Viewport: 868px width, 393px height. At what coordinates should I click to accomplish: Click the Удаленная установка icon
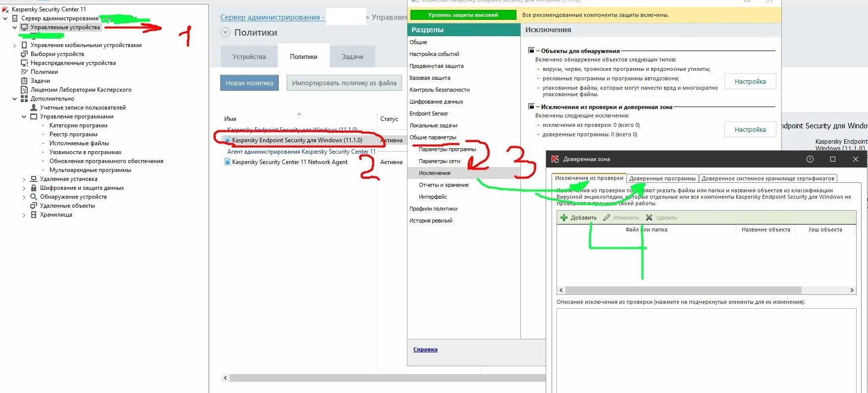click(x=34, y=179)
